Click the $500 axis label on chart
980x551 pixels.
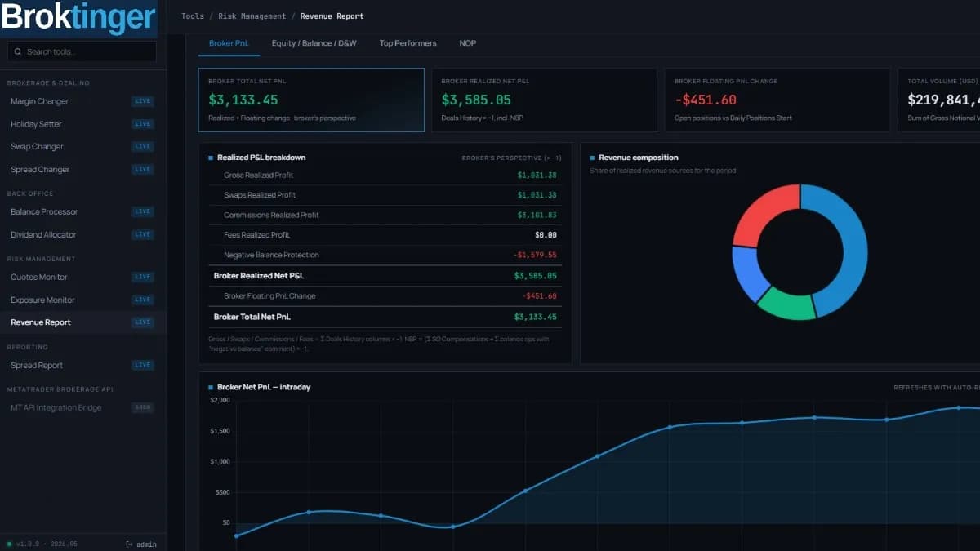pyautogui.click(x=222, y=492)
